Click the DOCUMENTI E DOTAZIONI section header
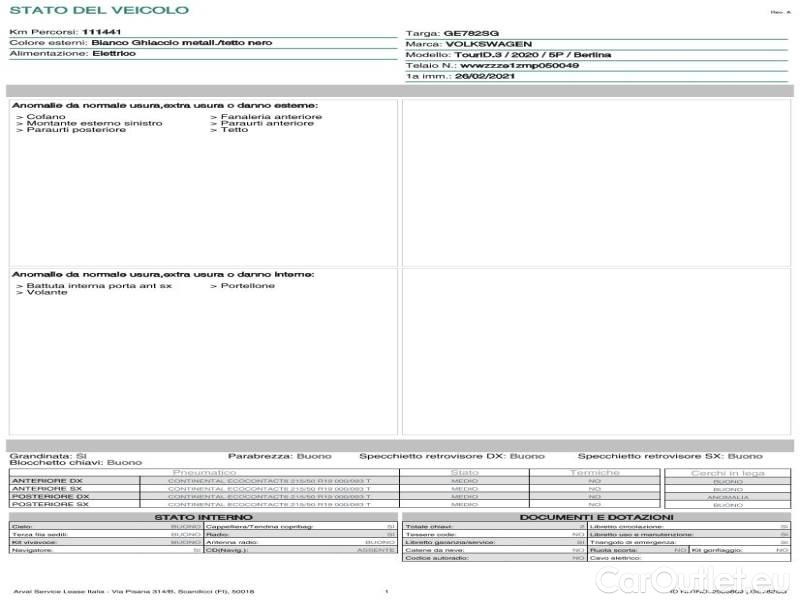Image resolution: width=800 pixels, height=600 pixels. (x=596, y=517)
